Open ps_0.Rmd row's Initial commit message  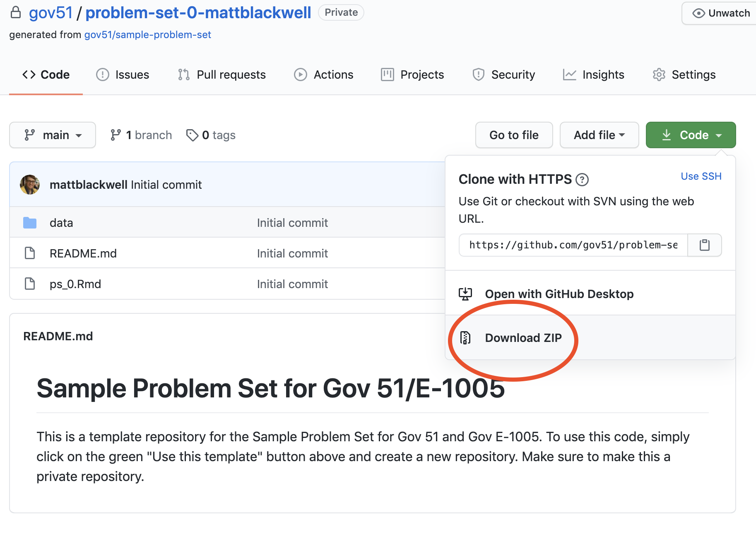[292, 284]
